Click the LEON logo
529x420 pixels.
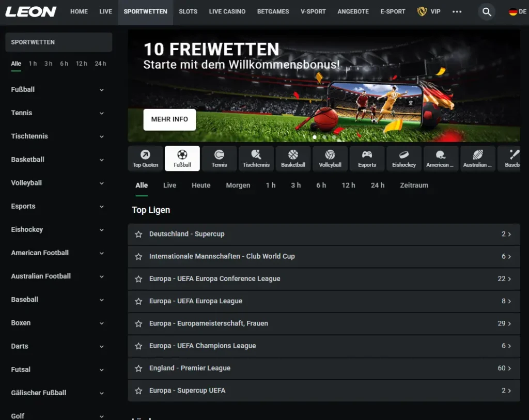(x=30, y=12)
